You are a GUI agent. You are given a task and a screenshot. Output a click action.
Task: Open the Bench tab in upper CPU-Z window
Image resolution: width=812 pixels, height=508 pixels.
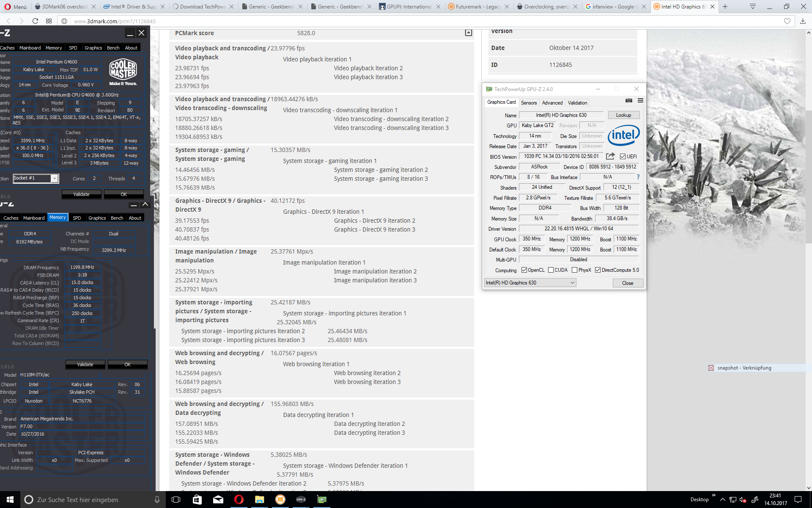[113, 48]
